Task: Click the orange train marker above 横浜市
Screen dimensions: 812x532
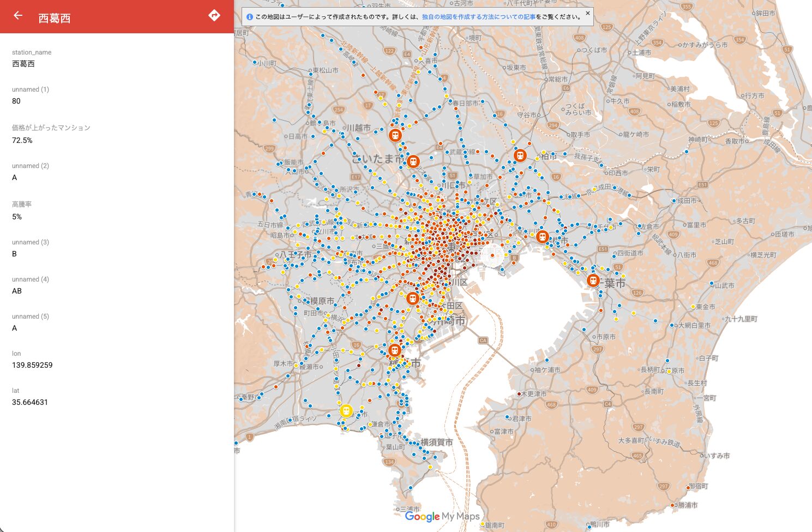Action: point(395,350)
